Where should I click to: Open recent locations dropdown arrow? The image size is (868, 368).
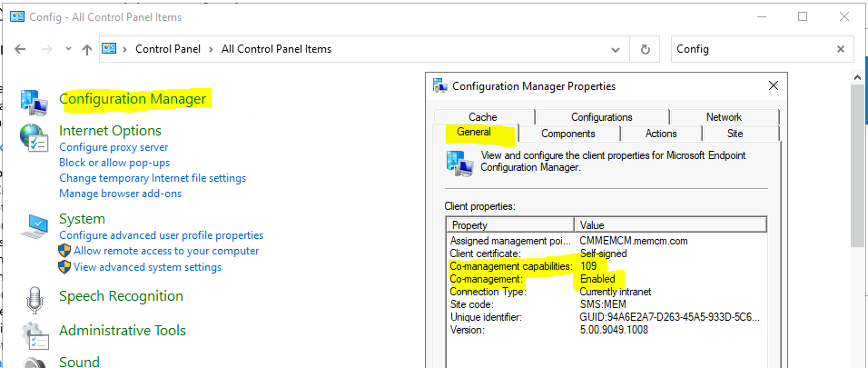(x=69, y=49)
